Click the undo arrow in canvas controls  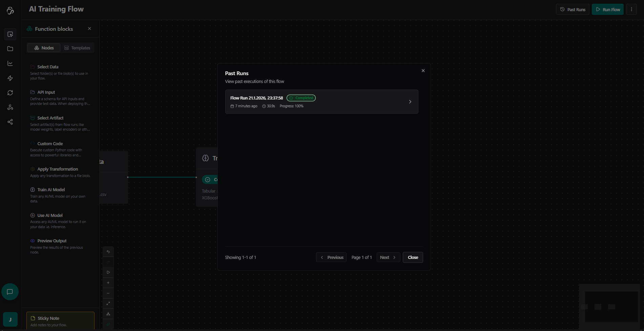pyautogui.click(x=108, y=251)
